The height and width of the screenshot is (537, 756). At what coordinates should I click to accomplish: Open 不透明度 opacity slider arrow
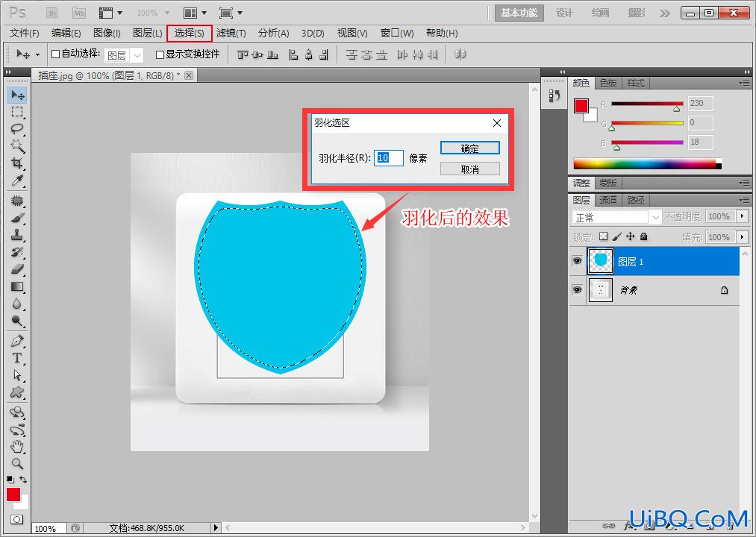coord(743,216)
